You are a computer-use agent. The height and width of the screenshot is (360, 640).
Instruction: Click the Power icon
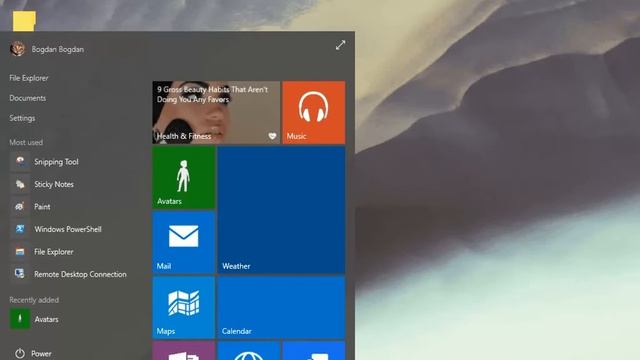coord(20,353)
